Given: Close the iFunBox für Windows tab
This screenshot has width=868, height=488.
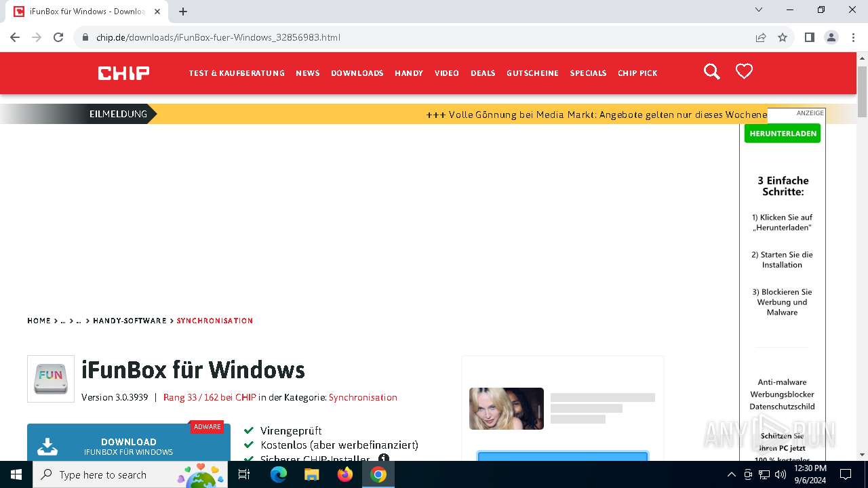Looking at the screenshot, I should [157, 12].
